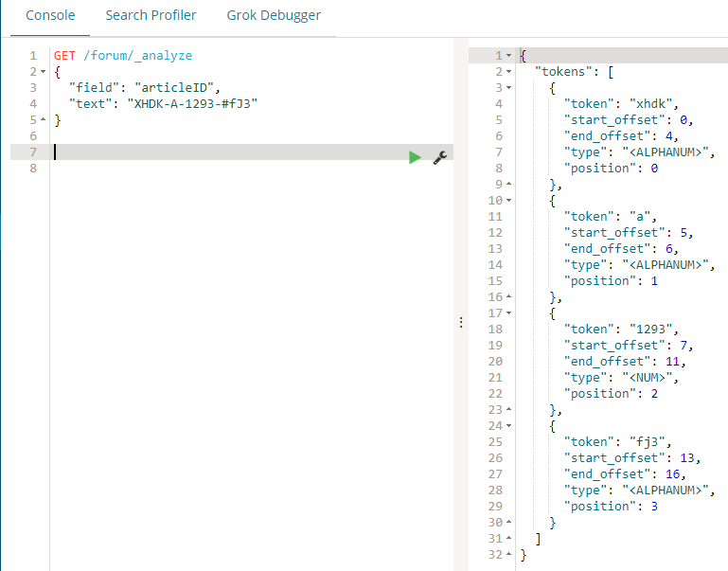
Task: Fold the fj3 token object at line 24
Action: click(509, 426)
